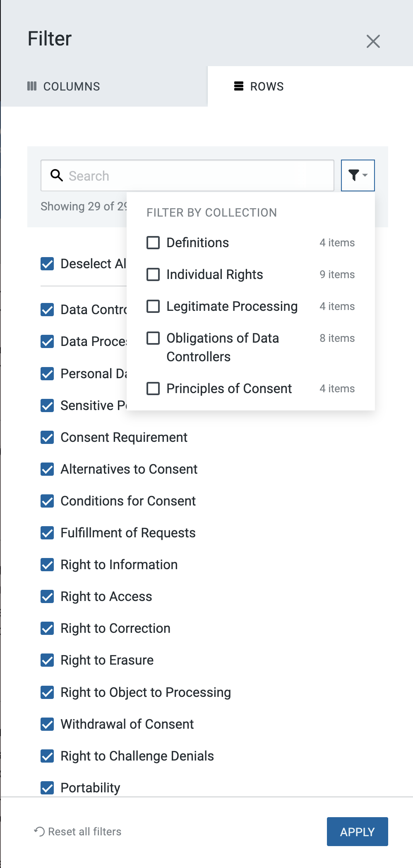Untick the Right to Access row
The height and width of the screenshot is (868, 413).
pos(47,596)
